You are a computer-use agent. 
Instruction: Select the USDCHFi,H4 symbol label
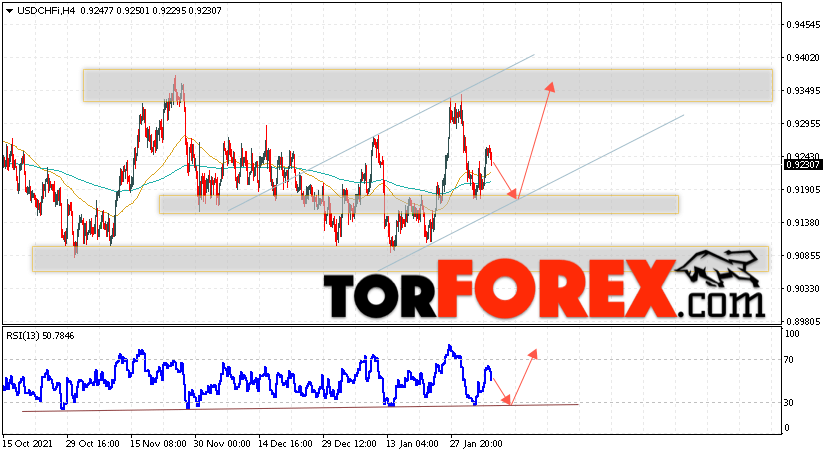click(x=46, y=11)
